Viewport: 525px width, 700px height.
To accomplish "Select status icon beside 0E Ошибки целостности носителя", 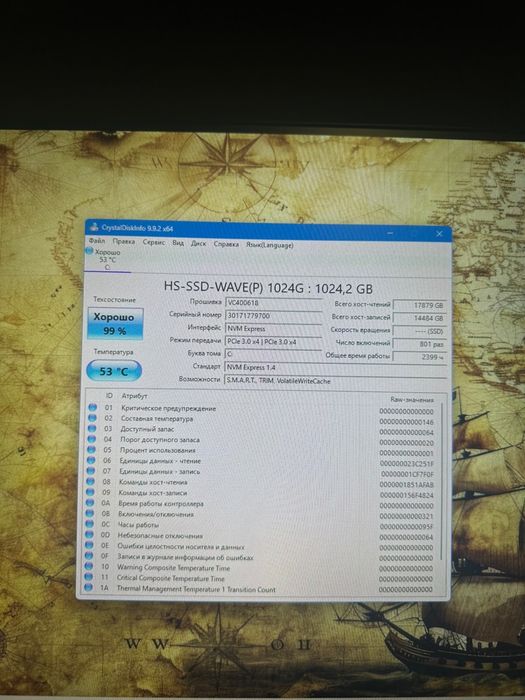I will click(89, 546).
